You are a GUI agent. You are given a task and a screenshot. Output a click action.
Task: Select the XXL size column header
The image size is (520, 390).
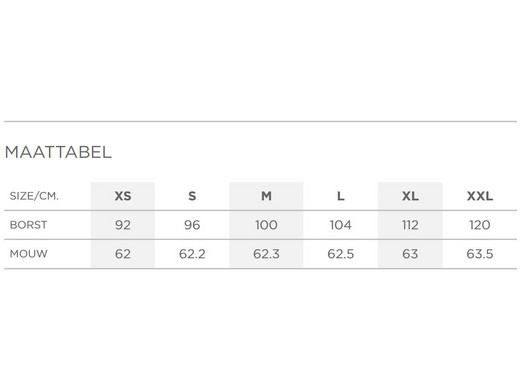pos(480,196)
